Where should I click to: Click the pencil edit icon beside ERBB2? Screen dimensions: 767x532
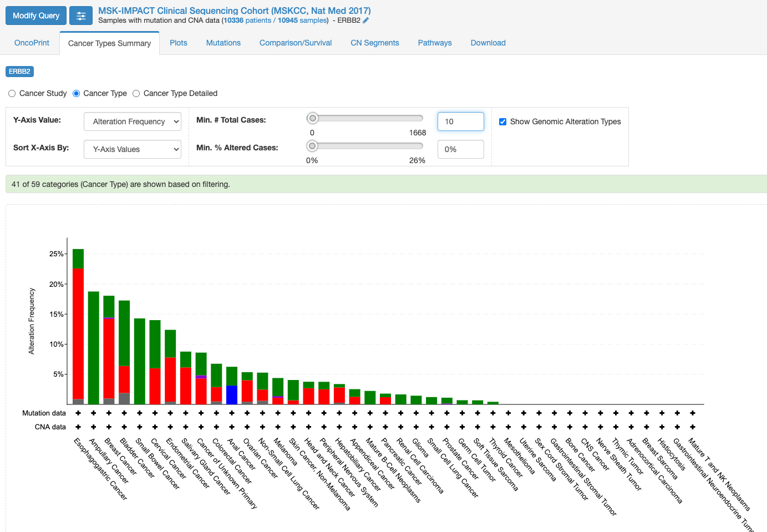(x=366, y=21)
